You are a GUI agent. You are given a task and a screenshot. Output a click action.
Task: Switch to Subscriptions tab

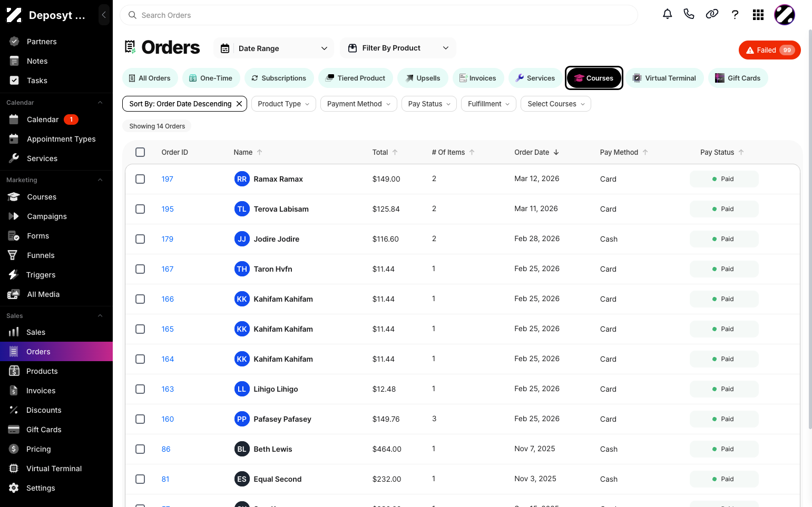278,78
